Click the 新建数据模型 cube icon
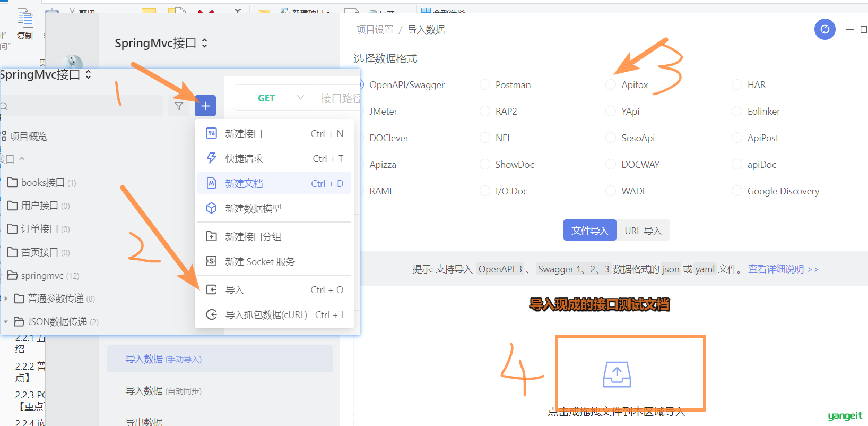 pos(211,208)
